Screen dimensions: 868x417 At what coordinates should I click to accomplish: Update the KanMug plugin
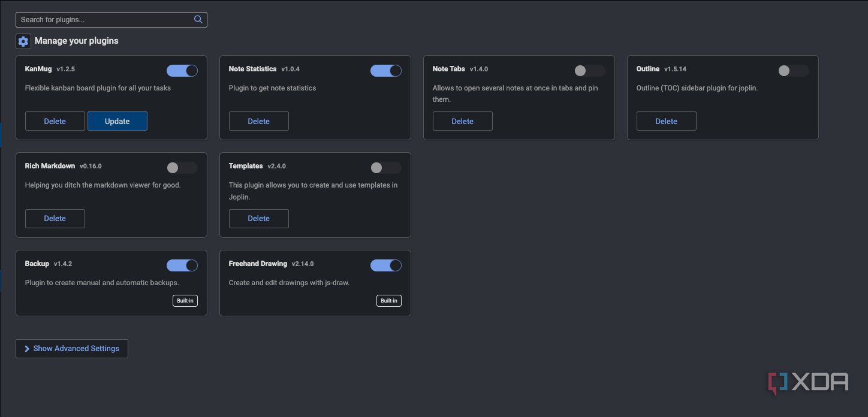click(117, 120)
